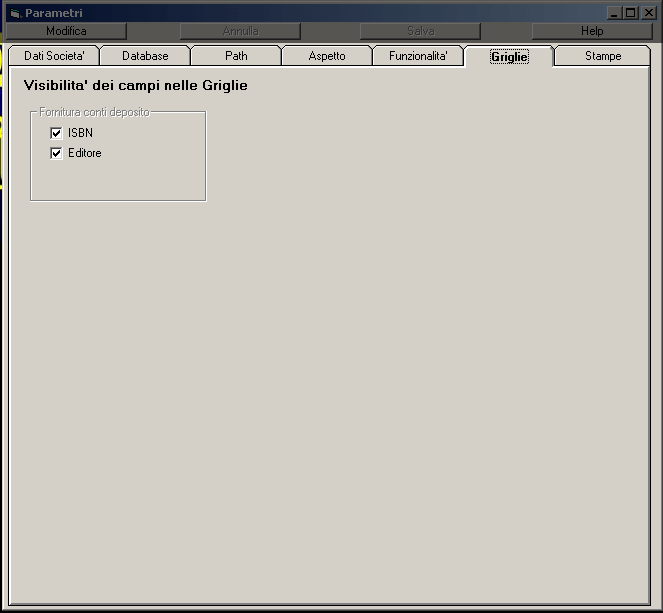Toggle the Editore checkbox

point(56,153)
